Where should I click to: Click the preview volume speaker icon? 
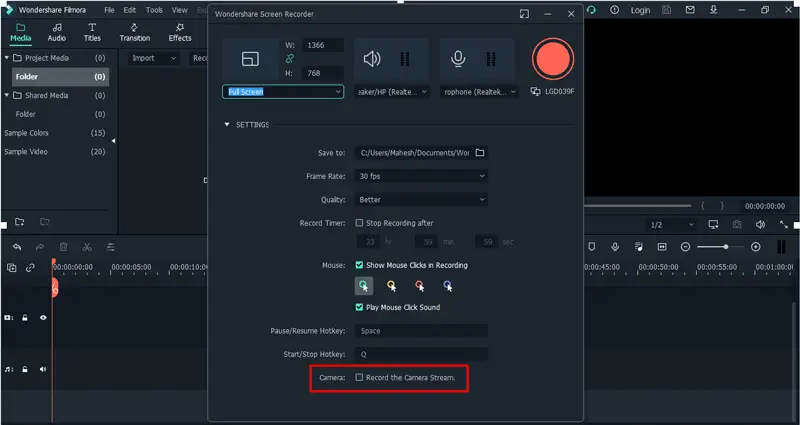click(760, 224)
